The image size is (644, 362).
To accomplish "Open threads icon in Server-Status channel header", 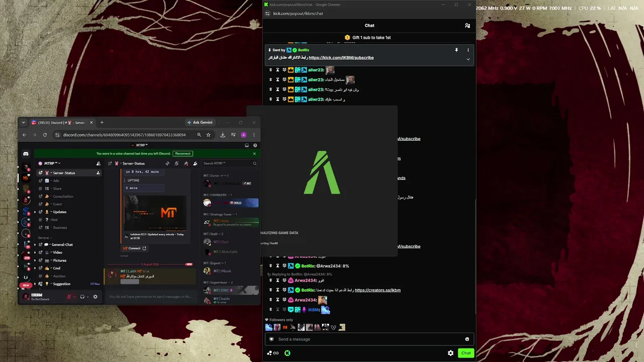I will [168, 163].
